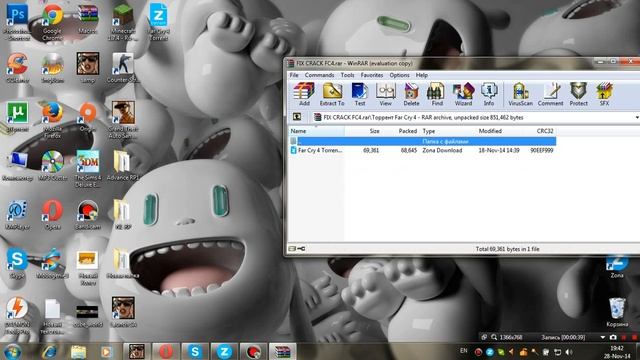Viewport: 640px width, 360px height.
Task: Click the Add toolbar icon in WinRAR
Action: [304, 94]
